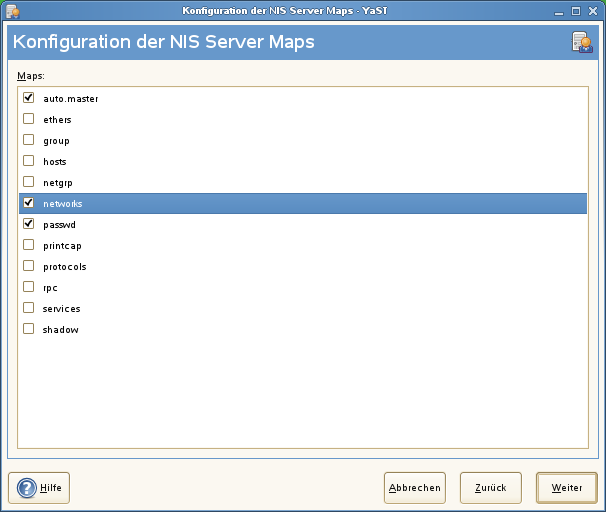Open help via the Hilfe button
The image size is (606, 512).
tap(40, 488)
